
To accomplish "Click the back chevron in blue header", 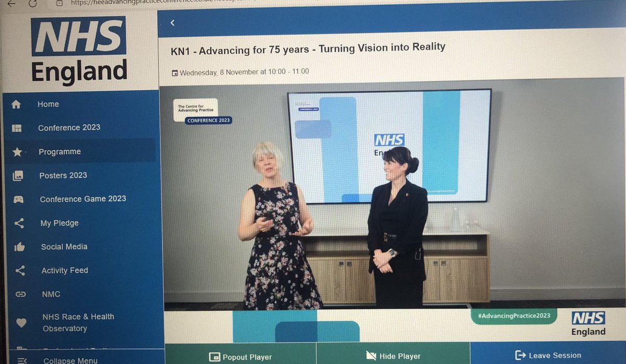I will pos(172,23).
